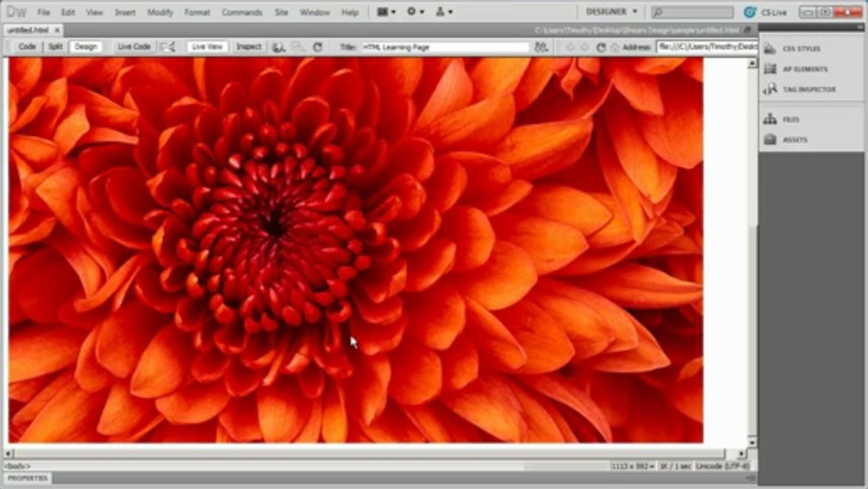
Task: Toggle Inspect mode
Action: coord(248,47)
